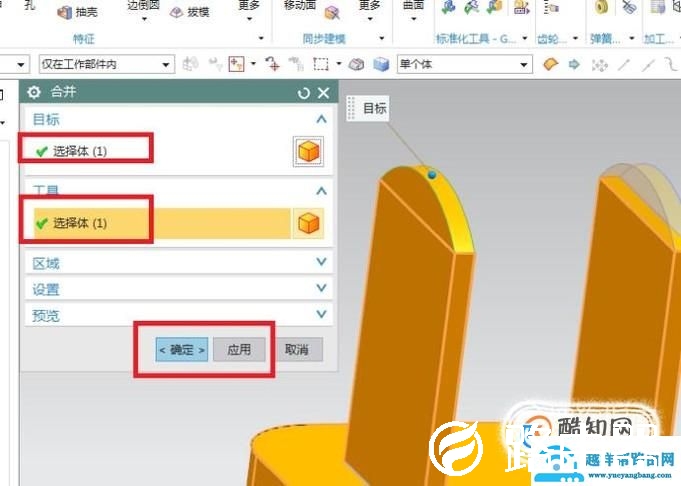Click the 应用 button
Screen dimensions: 681x486
tap(239, 350)
